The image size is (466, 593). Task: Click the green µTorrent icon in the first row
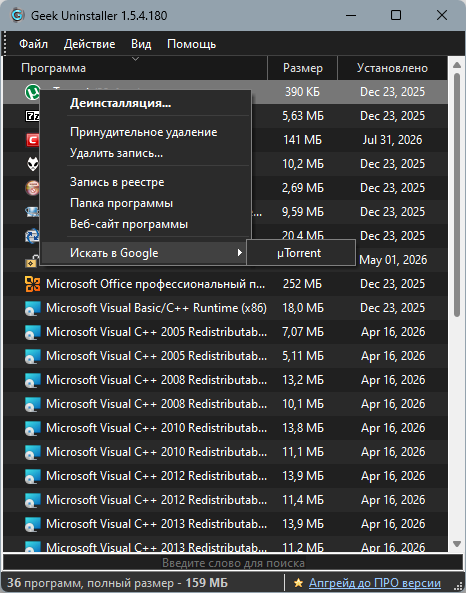[33, 92]
